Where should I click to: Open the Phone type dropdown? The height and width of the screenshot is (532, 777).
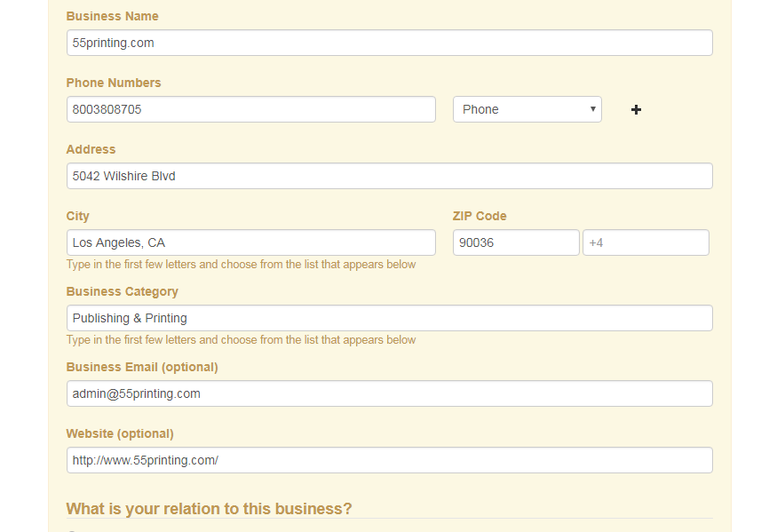(x=527, y=109)
